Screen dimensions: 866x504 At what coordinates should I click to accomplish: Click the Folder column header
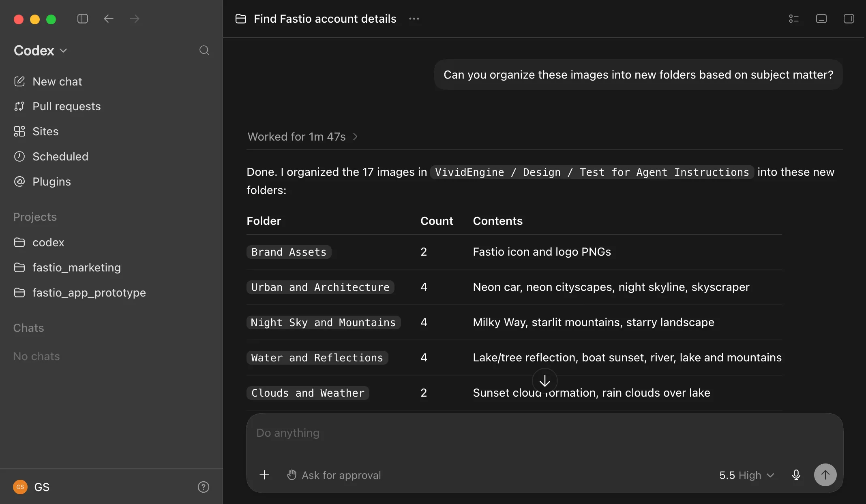264,221
